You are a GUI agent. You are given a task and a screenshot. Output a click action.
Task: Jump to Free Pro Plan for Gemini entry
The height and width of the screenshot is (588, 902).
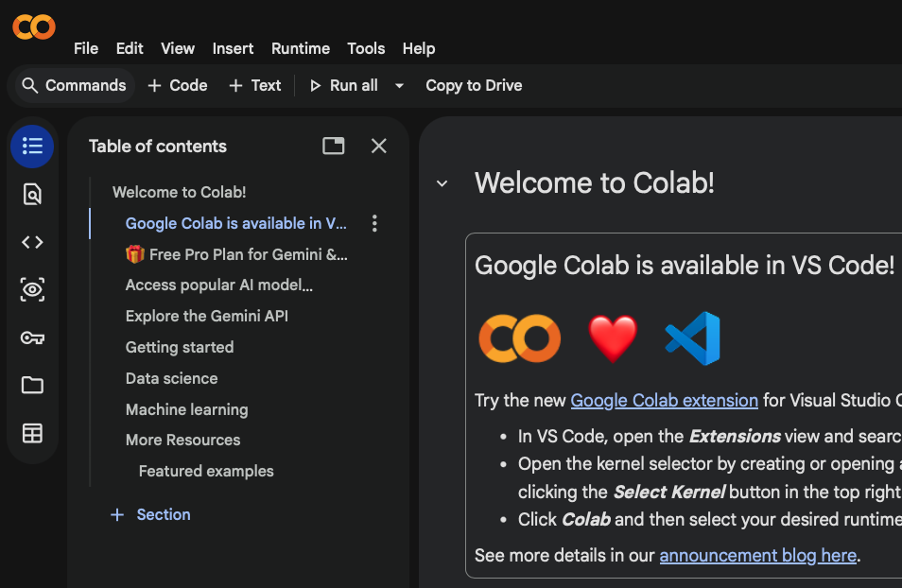point(236,254)
